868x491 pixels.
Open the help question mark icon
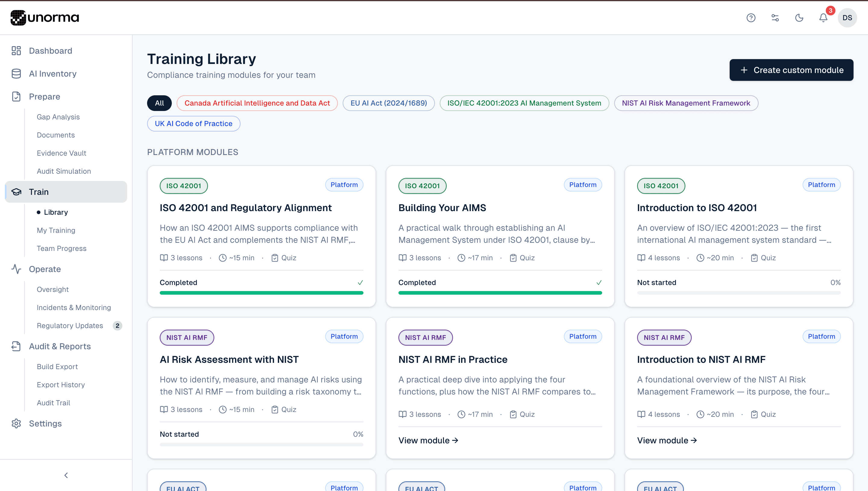(x=751, y=18)
